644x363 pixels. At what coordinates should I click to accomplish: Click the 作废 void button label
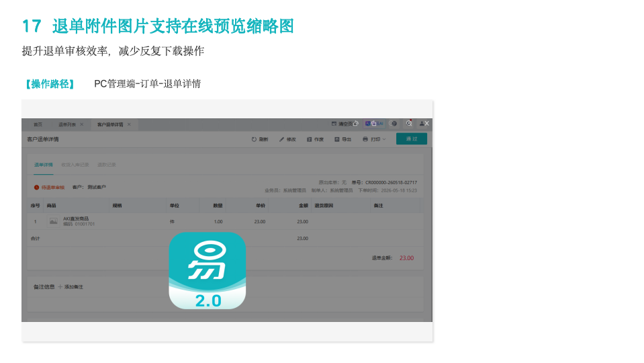coord(319,139)
